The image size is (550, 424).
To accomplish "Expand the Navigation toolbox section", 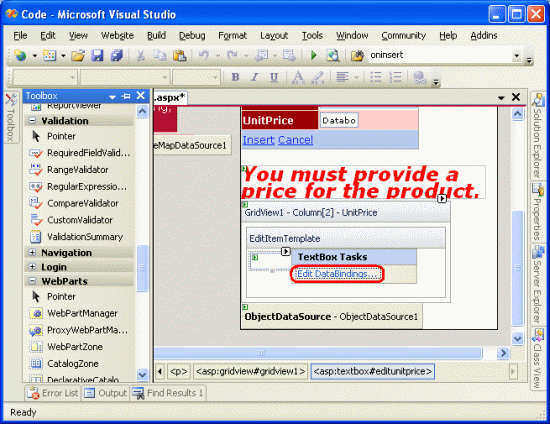I will point(32,253).
